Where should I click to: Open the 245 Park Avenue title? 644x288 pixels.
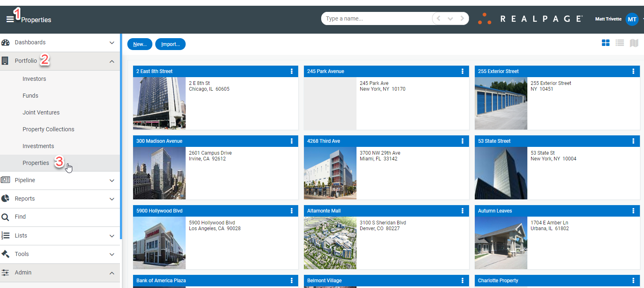coord(326,71)
